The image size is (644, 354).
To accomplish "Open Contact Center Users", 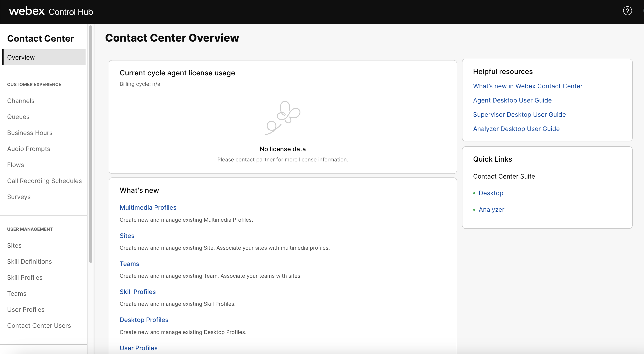I will [39, 326].
